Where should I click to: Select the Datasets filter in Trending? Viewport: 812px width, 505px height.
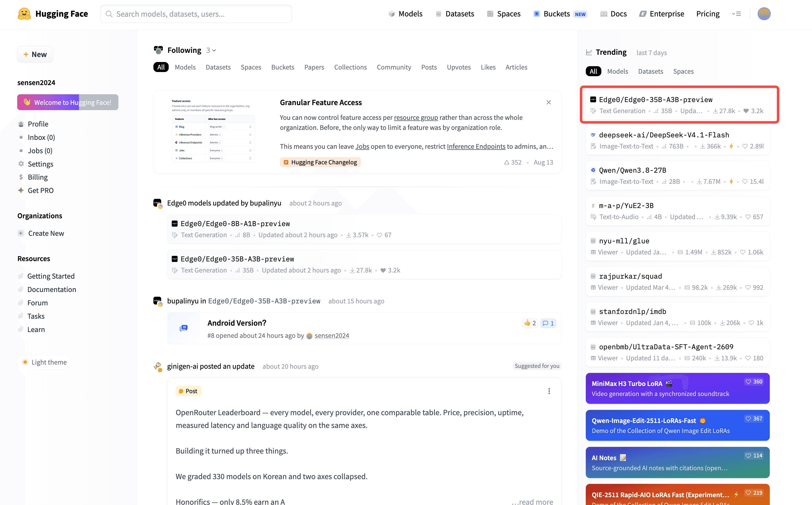(650, 71)
